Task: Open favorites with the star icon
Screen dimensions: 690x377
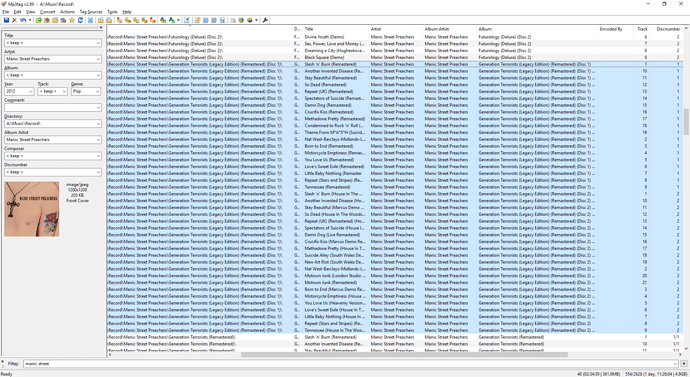Action: tap(72, 20)
